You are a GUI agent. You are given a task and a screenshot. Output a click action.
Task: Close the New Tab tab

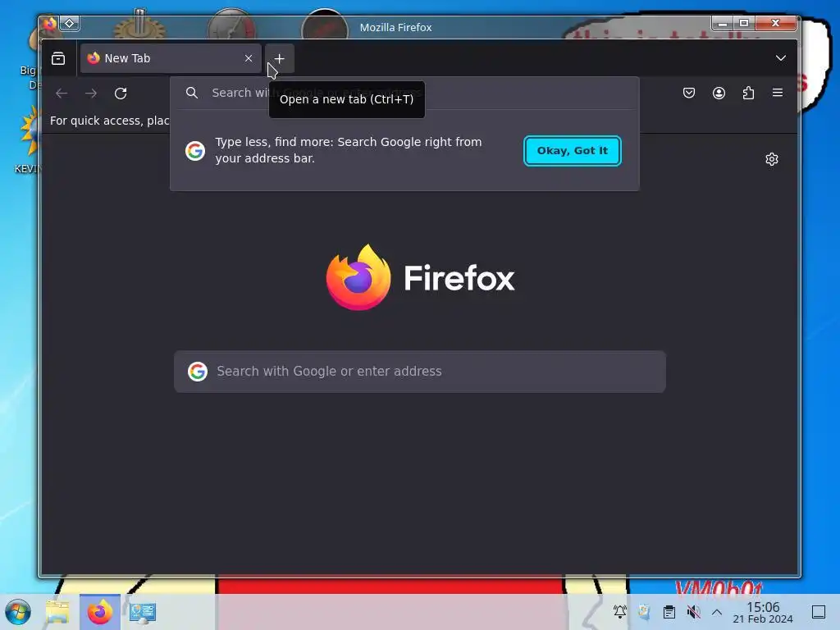pos(249,58)
